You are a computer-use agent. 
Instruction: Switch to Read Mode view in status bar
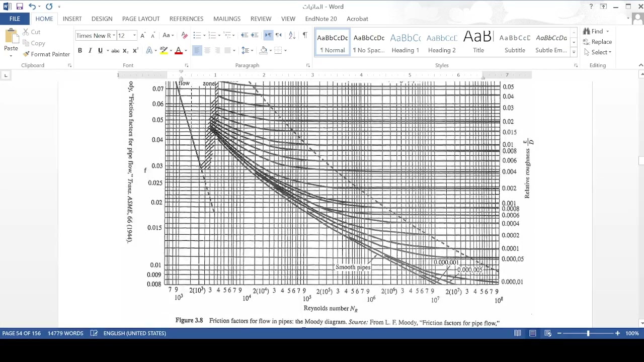(517, 333)
